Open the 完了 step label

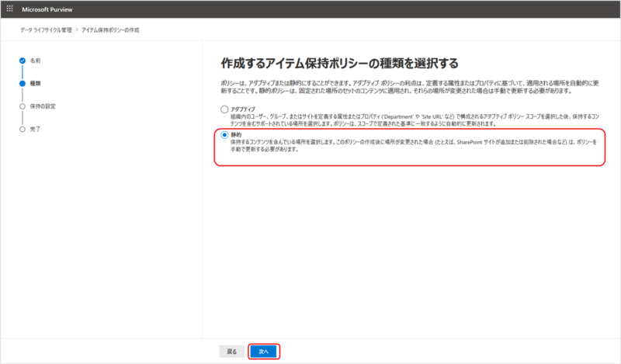pos(35,129)
